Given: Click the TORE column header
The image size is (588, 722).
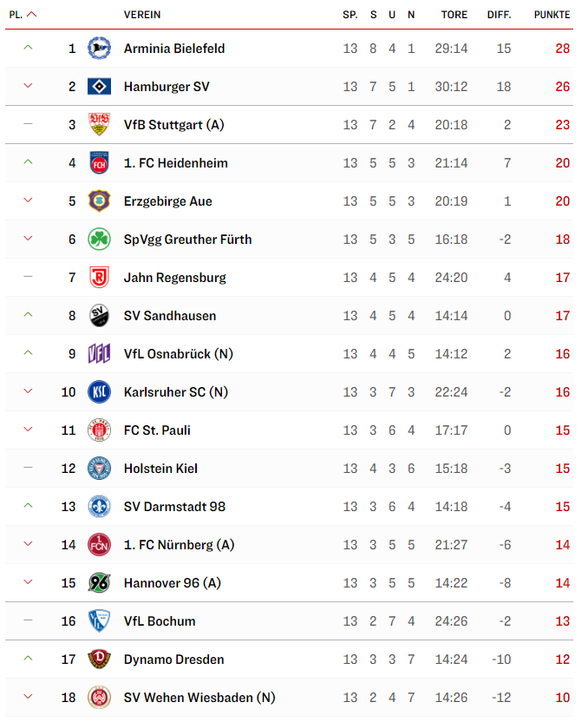Looking at the screenshot, I should tap(454, 15).
